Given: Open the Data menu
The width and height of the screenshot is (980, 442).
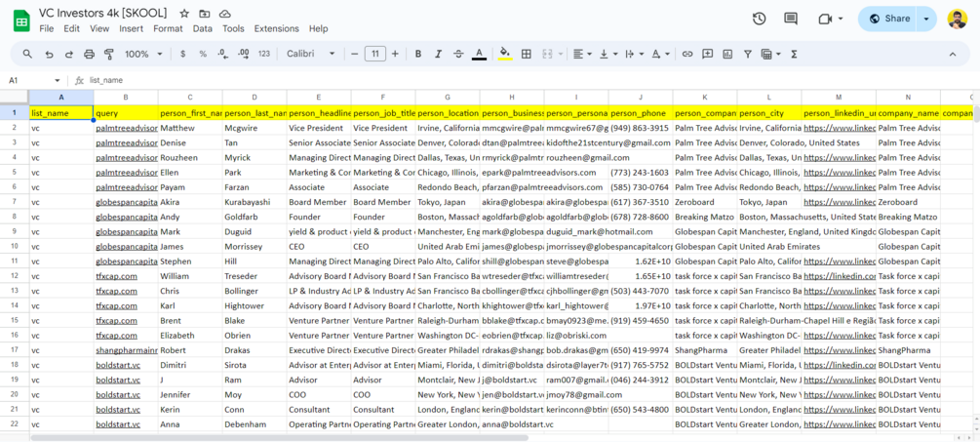Looking at the screenshot, I should (203, 28).
